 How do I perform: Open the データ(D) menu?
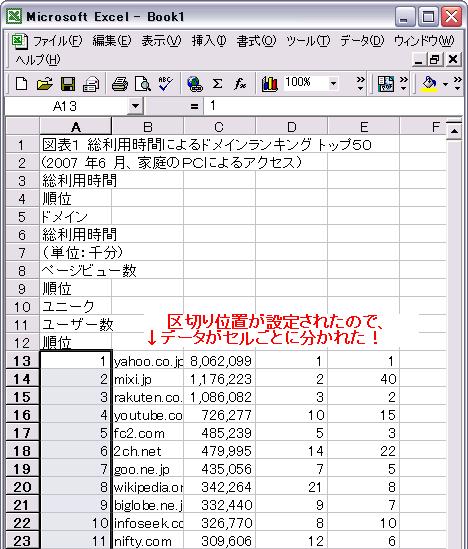click(362, 41)
